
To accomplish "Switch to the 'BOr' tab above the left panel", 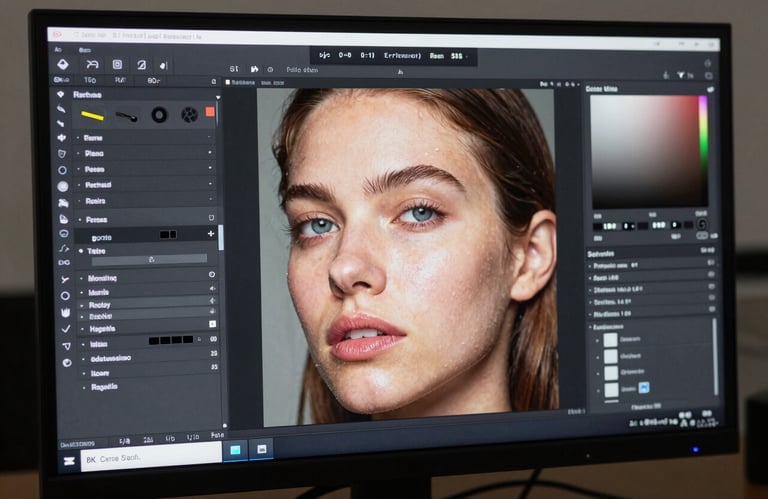I will click(153, 80).
